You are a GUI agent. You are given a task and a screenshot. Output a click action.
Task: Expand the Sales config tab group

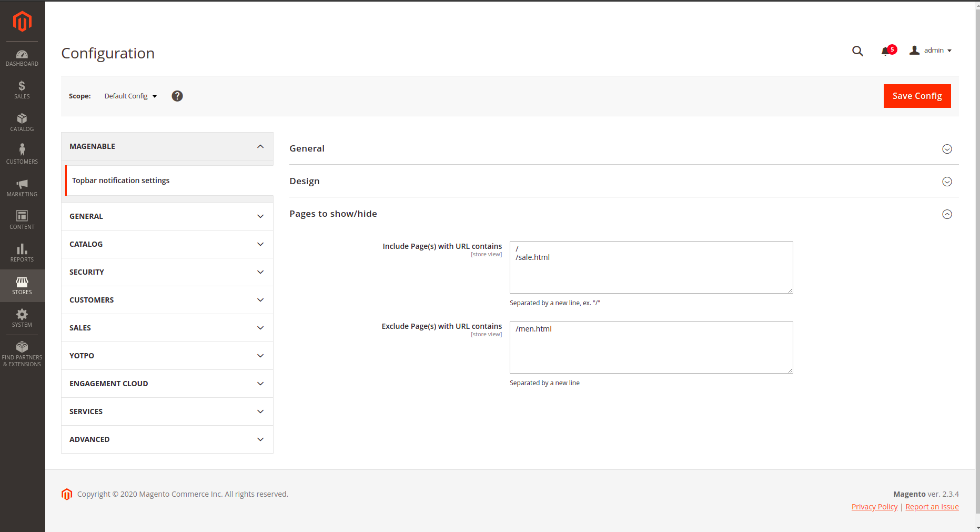tap(167, 328)
